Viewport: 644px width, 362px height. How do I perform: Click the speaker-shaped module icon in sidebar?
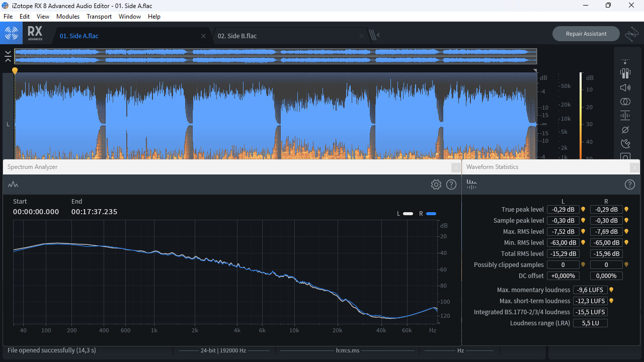click(625, 87)
